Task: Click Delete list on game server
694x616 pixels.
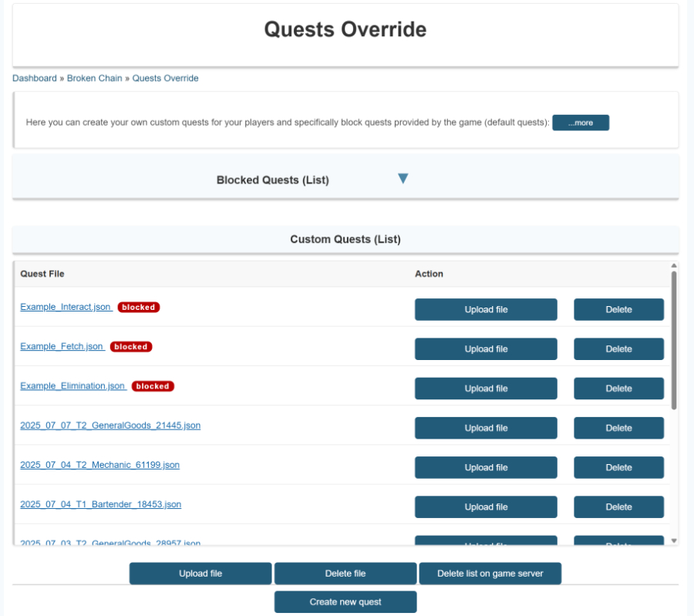Action: click(x=490, y=574)
